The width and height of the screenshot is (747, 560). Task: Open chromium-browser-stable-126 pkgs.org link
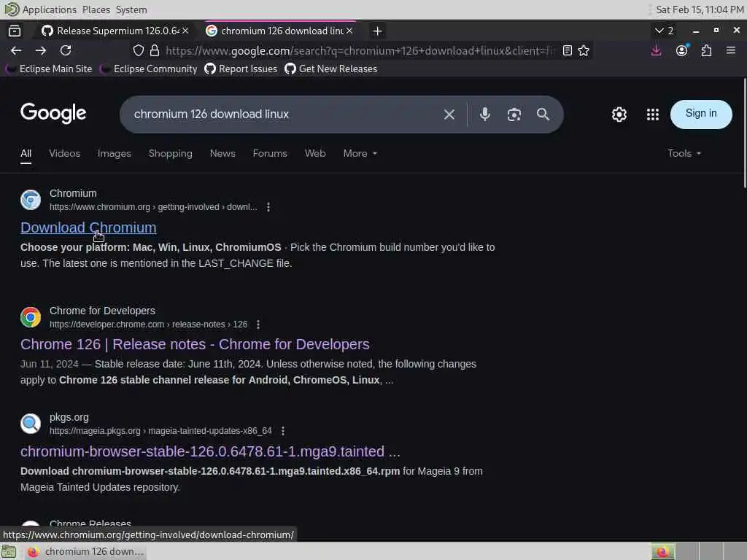(x=210, y=451)
